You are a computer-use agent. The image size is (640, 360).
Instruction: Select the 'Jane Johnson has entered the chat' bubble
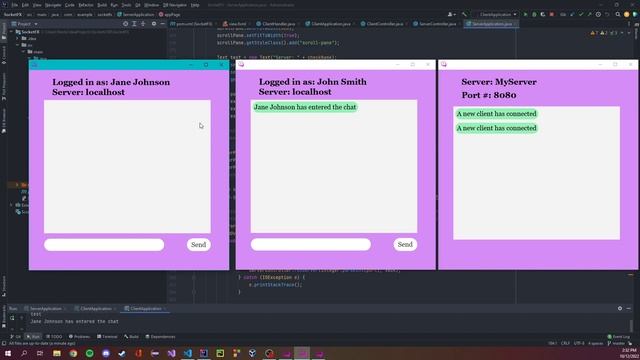point(305,107)
